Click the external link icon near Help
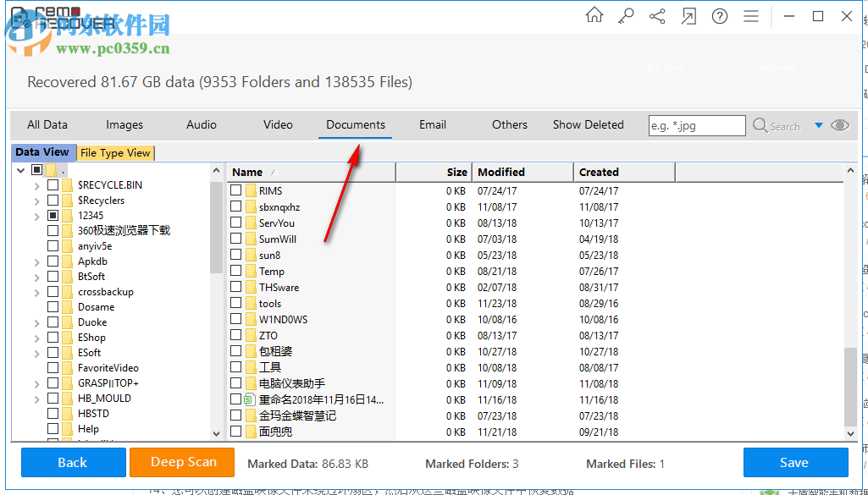Viewport: 868px width, 495px height. pyautogui.click(x=688, y=15)
